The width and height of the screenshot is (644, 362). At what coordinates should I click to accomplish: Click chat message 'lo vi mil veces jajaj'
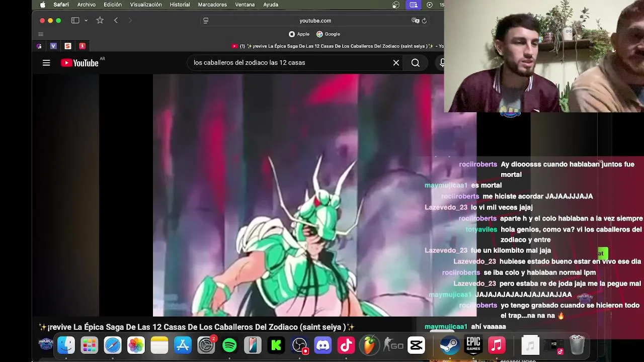pos(502,207)
